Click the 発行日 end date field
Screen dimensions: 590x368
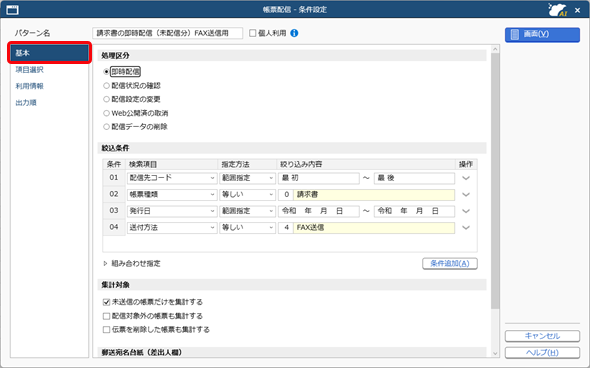414,211
